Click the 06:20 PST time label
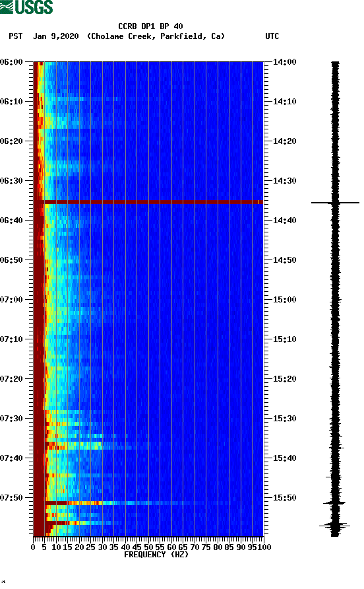The image size is (364, 589). tap(12, 141)
